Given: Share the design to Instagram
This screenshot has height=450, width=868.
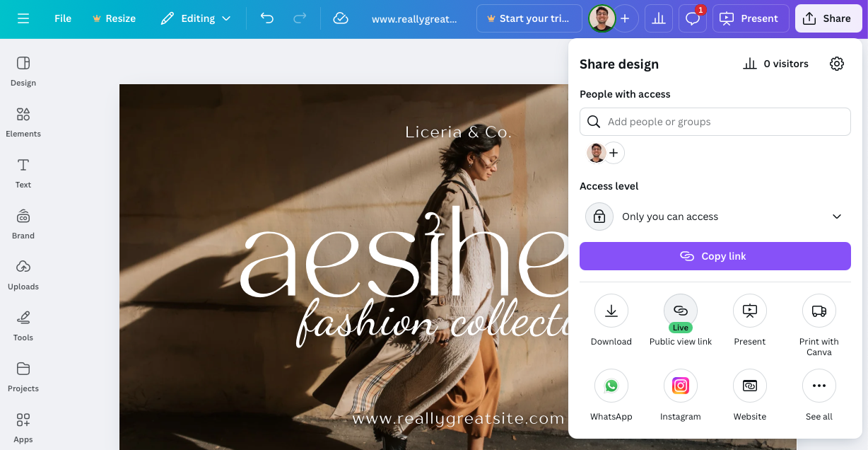Looking at the screenshot, I should pyautogui.click(x=680, y=386).
